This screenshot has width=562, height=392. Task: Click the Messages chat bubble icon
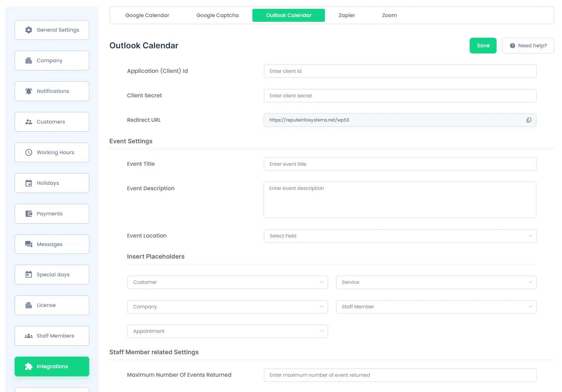pos(29,244)
